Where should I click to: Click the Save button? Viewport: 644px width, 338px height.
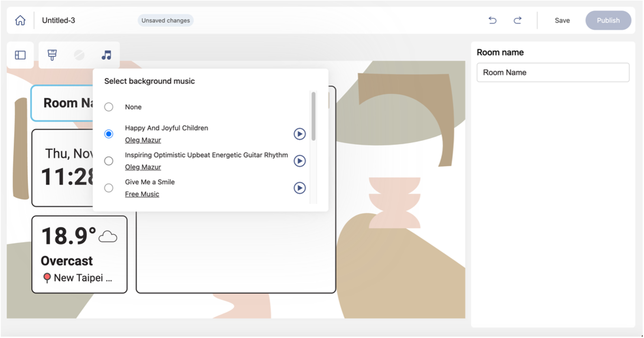point(562,20)
